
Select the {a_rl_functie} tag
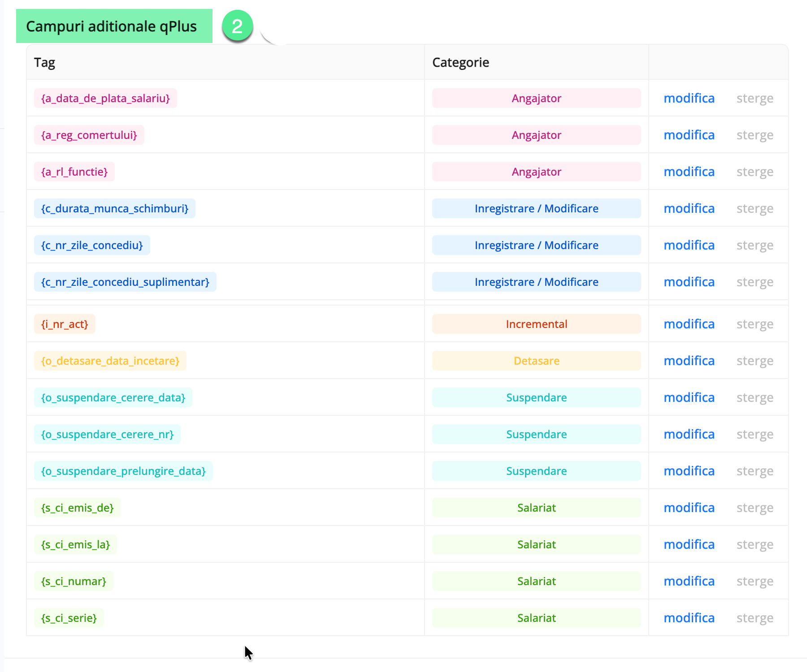click(x=74, y=172)
